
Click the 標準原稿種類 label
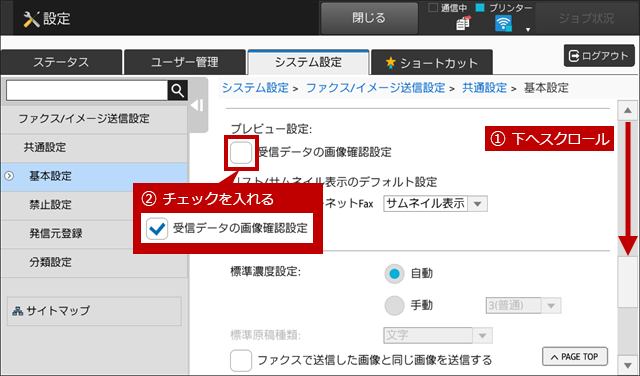point(265,336)
